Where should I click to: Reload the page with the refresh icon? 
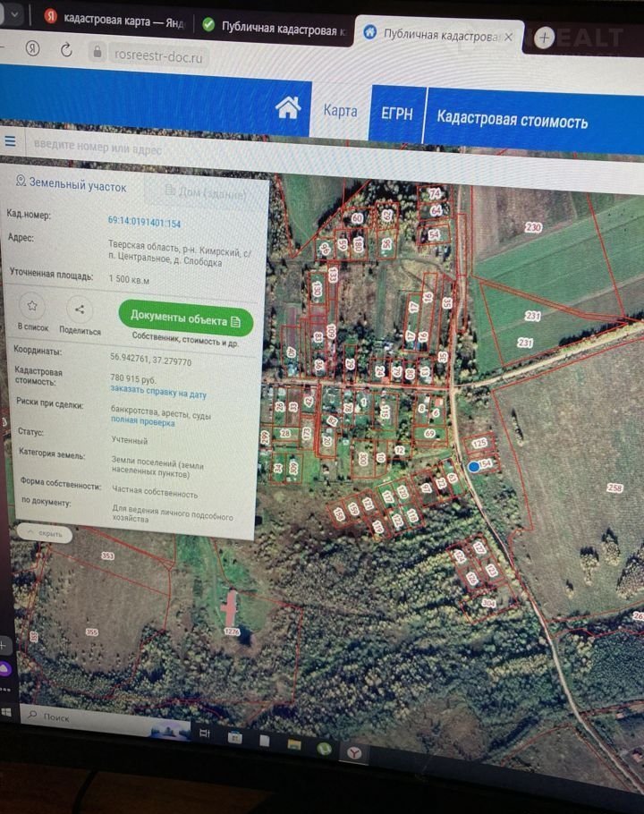pos(66,50)
